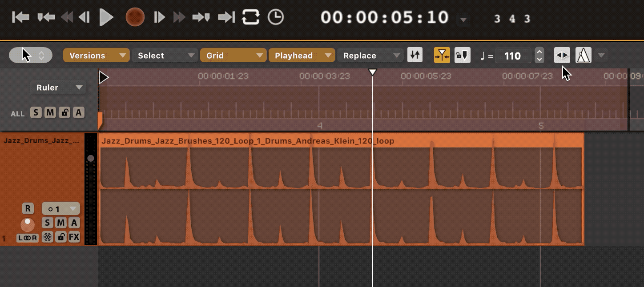Viewport: 644px width, 287px height.
Task: Open the timecode format dropdown arrow
Action: (x=463, y=20)
